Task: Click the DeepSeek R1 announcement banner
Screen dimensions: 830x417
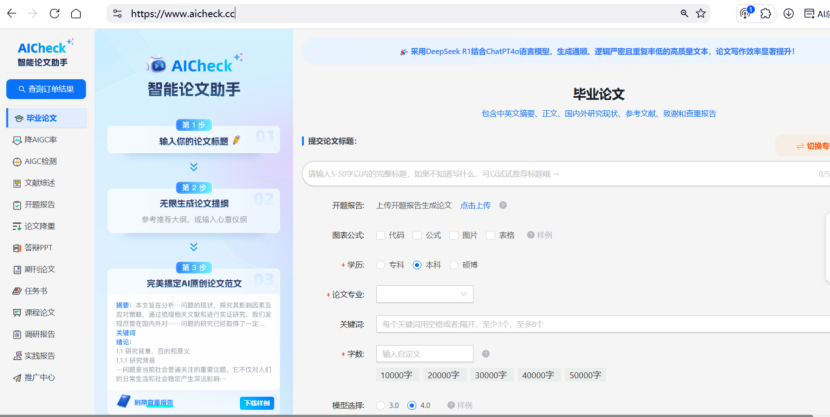Action: coord(566,51)
